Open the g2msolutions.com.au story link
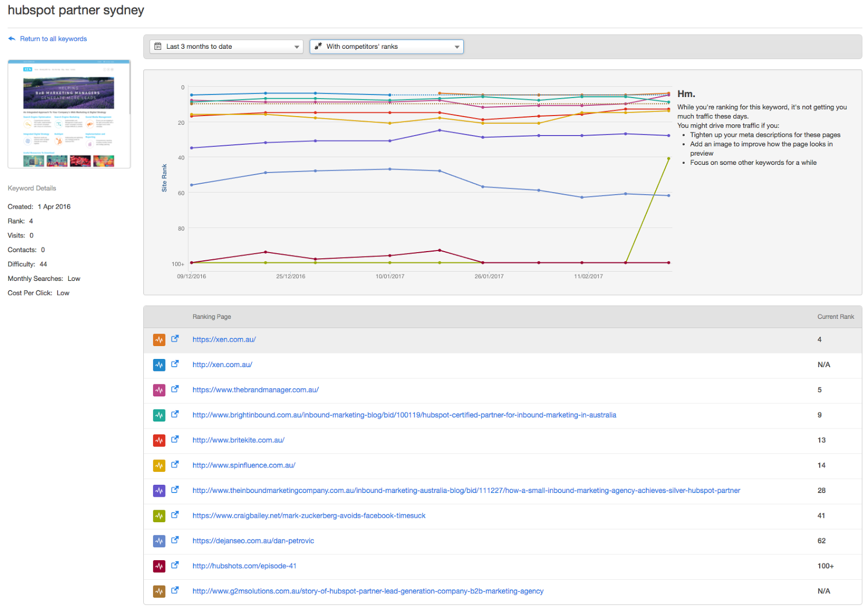This screenshot has height=609, width=868. pyautogui.click(x=368, y=591)
